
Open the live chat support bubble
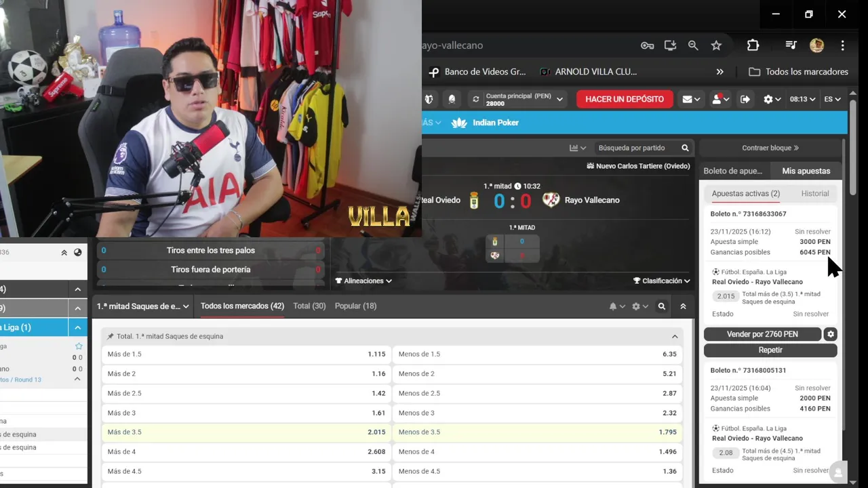click(x=838, y=472)
